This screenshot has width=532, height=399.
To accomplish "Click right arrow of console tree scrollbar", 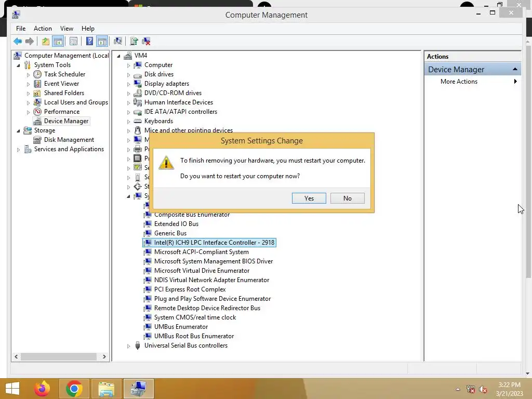I will [104, 356].
